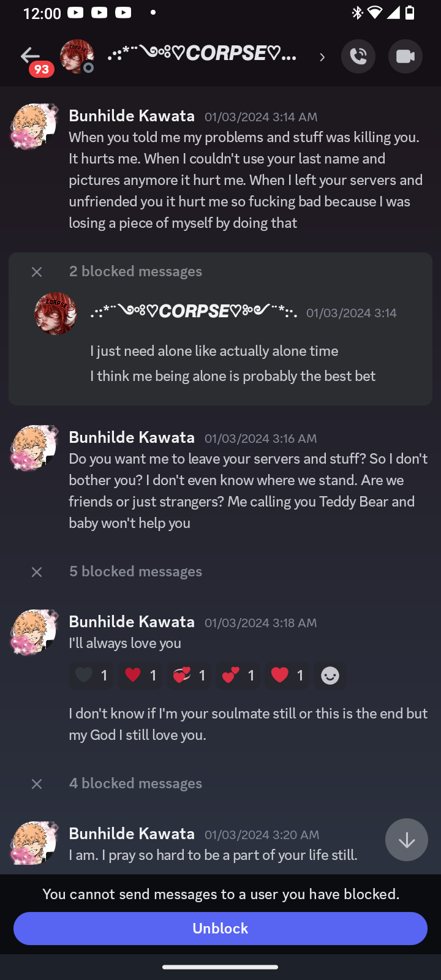Toggle the last red heart reaction
The image size is (441, 980).
pyautogui.click(x=287, y=675)
